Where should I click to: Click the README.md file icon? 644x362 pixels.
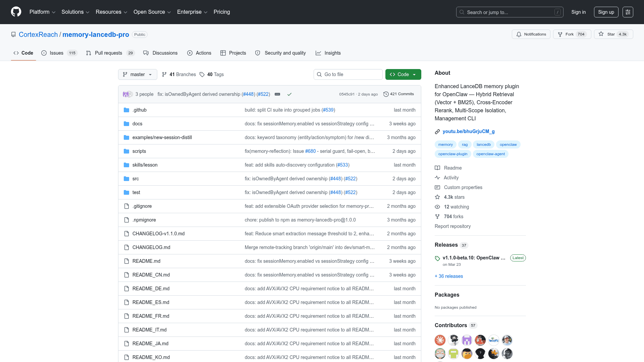[126, 261]
